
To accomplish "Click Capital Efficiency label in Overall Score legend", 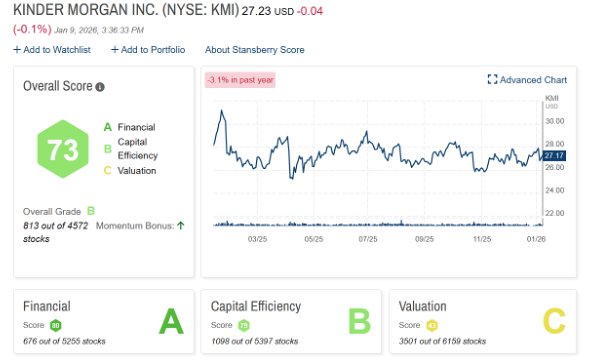I will click(x=137, y=149).
